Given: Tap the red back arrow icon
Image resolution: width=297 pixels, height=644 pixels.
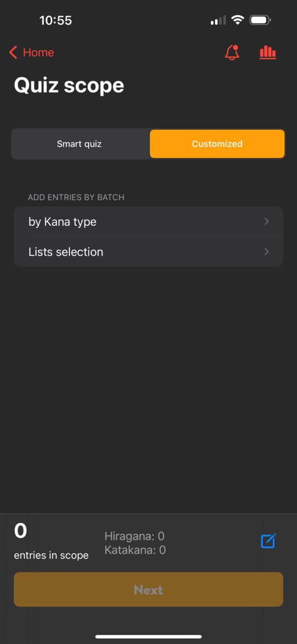Looking at the screenshot, I should [13, 52].
